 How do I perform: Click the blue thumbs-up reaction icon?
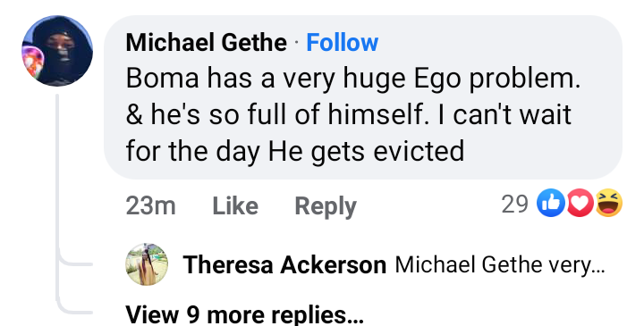click(x=551, y=203)
